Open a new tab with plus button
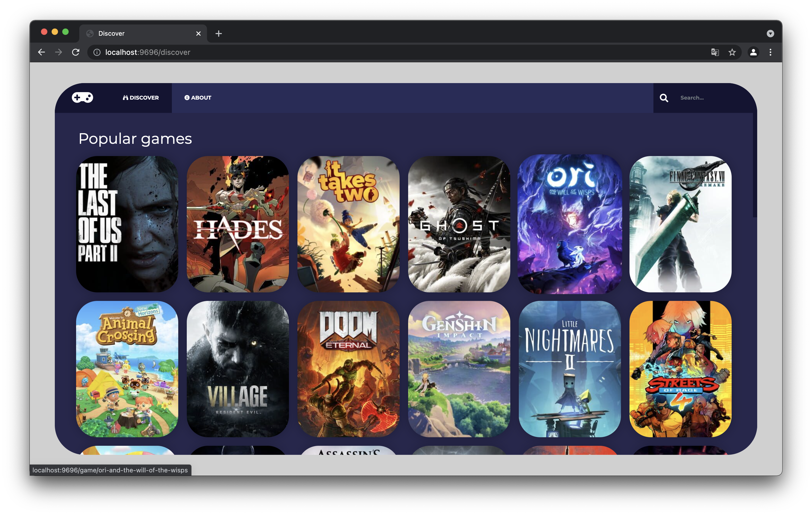The height and width of the screenshot is (515, 812). [x=218, y=33]
